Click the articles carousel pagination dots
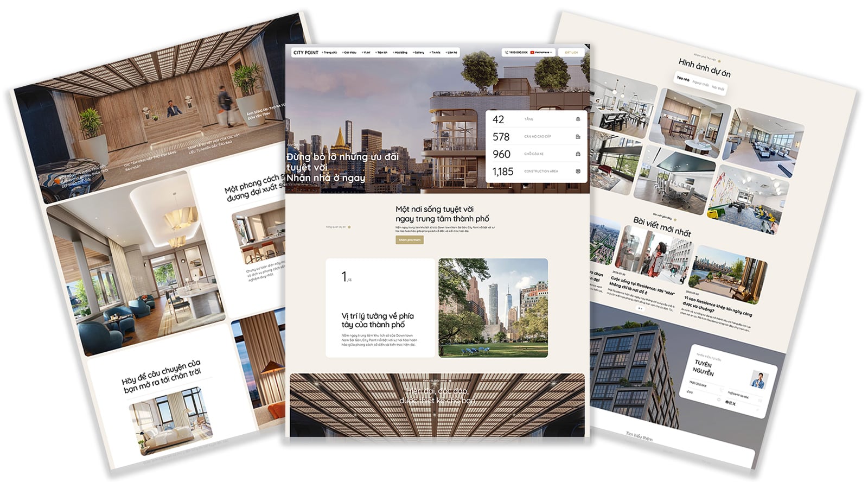 pyautogui.click(x=640, y=308)
